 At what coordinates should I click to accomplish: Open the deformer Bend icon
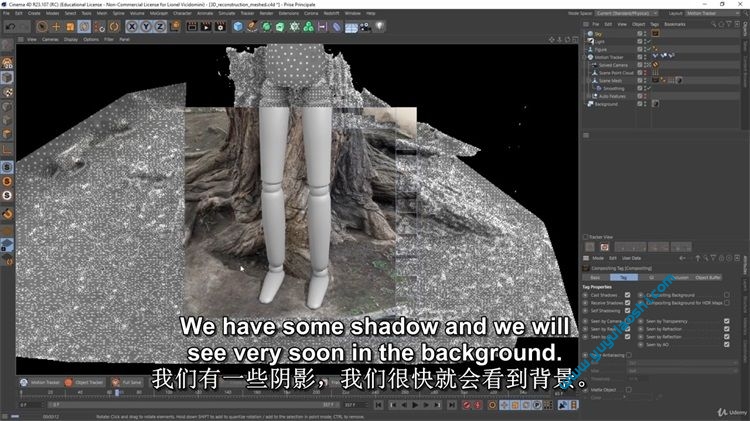point(337,27)
